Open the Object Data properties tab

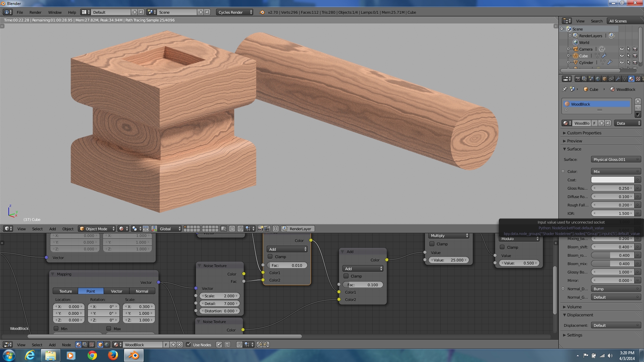pos(625,79)
